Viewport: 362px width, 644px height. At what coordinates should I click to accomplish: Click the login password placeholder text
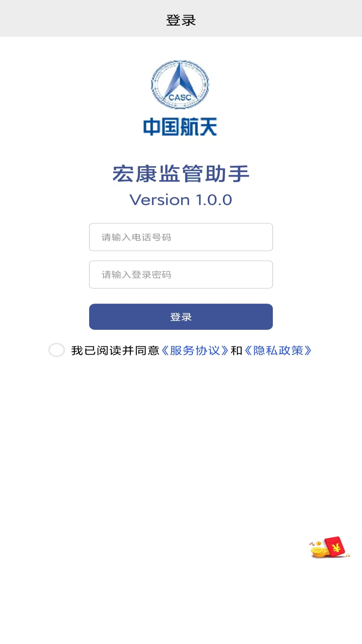[136, 275]
